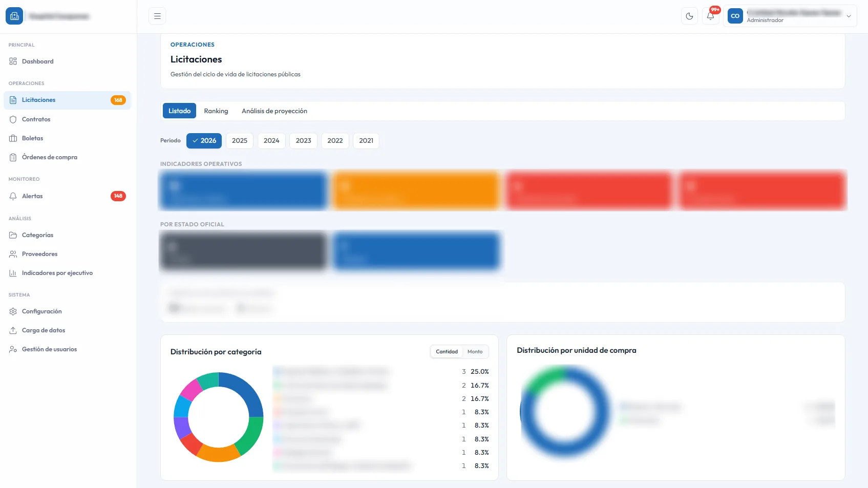The width and height of the screenshot is (868, 488).
Task: Open Carga de datos upload icon
Action: coord(13,330)
